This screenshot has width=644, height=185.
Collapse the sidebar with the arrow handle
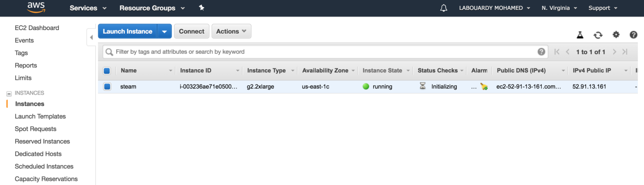pyautogui.click(x=91, y=37)
